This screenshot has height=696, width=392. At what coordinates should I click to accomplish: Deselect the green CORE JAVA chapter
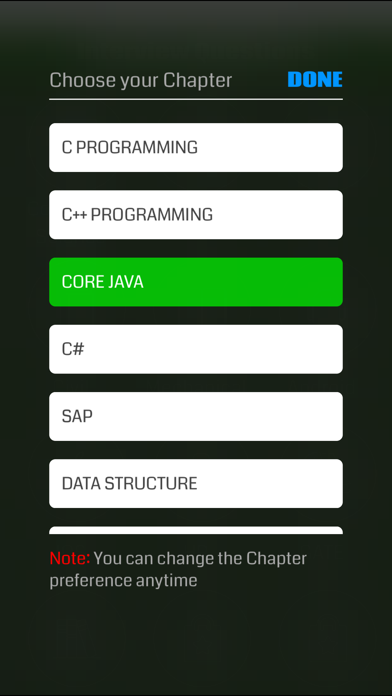196,282
